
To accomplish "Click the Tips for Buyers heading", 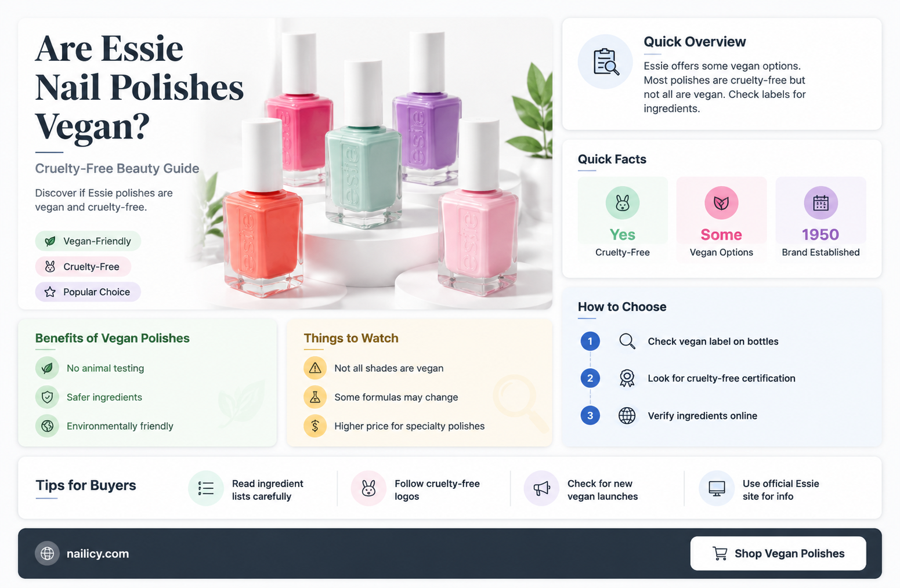I will coord(86,485).
